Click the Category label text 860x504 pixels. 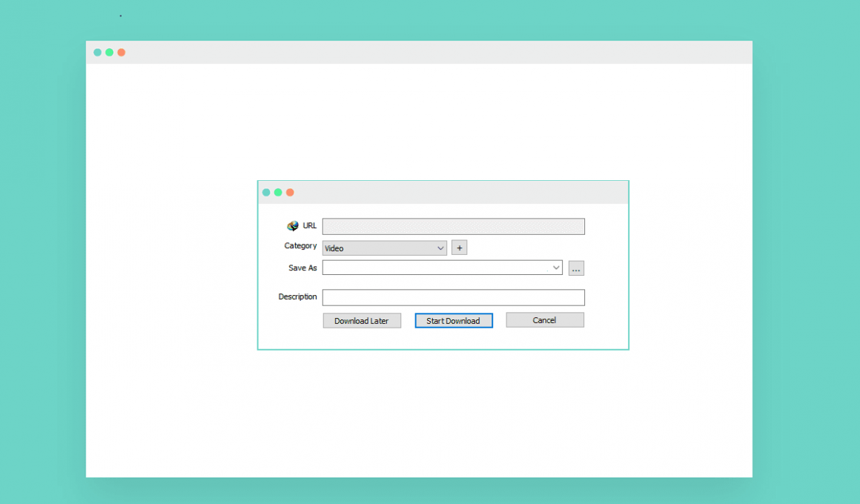[300, 245]
